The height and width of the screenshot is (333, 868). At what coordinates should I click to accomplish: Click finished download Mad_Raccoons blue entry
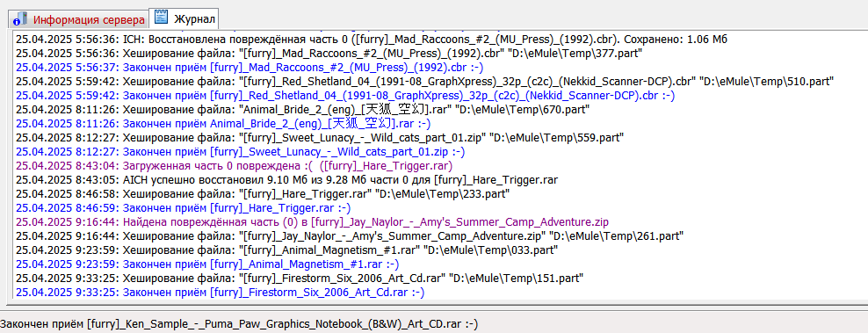(250, 68)
